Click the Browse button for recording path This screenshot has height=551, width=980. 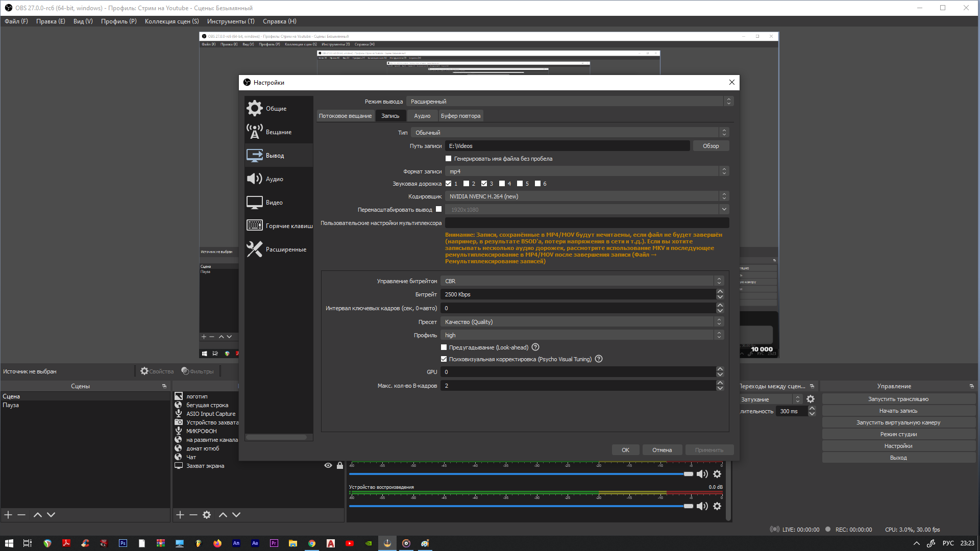[710, 146]
